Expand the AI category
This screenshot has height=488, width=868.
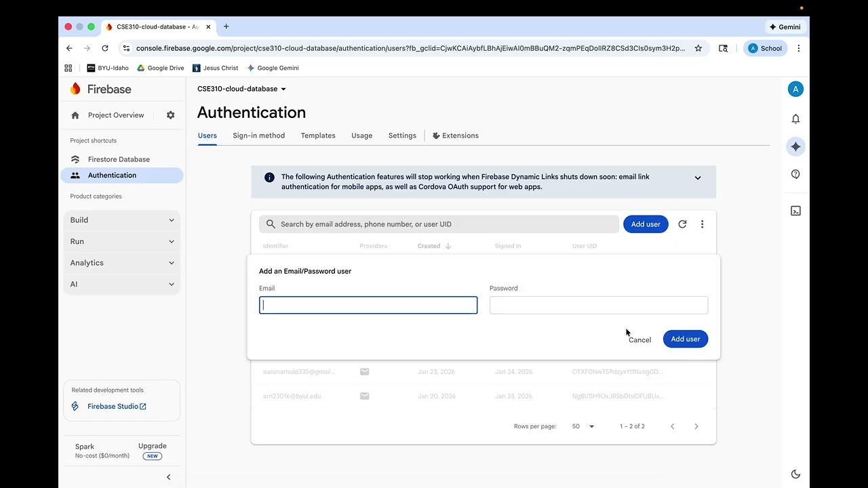click(122, 284)
